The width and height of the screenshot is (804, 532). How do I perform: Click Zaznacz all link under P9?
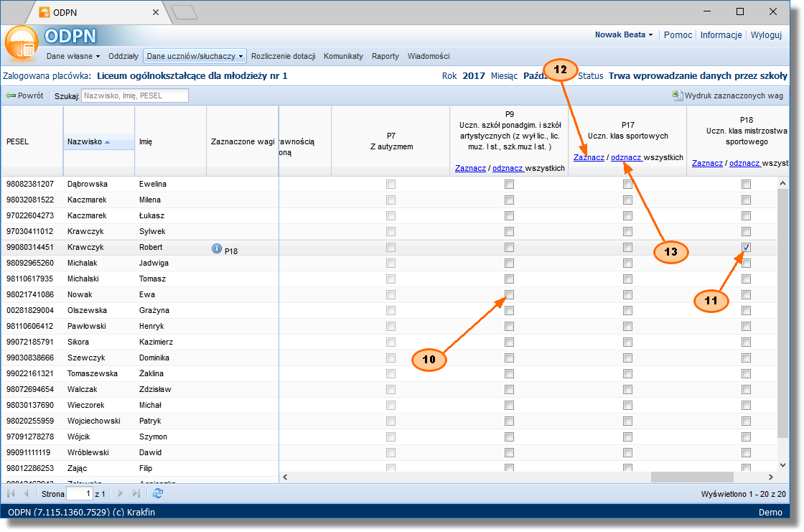point(470,168)
